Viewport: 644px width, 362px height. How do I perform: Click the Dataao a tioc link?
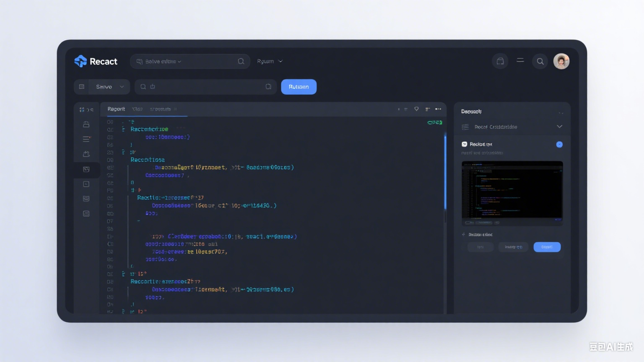pyautogui.click(x=480, y=235)
